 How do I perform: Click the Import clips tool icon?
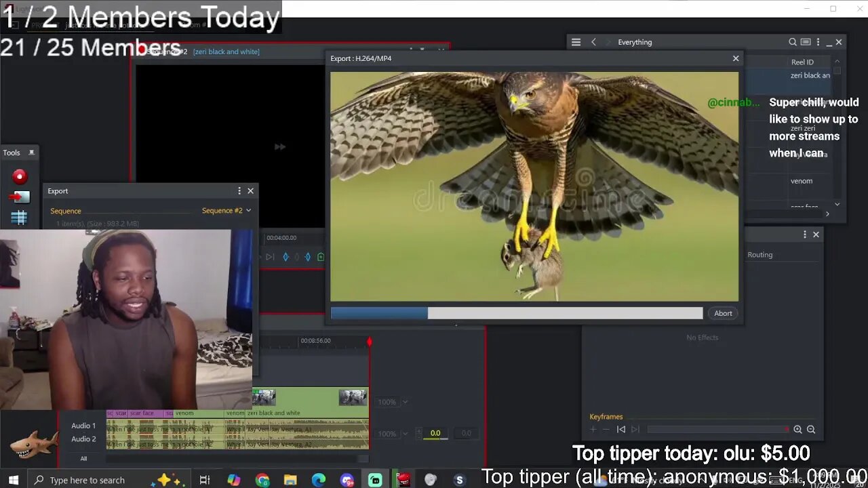[19, 197]
